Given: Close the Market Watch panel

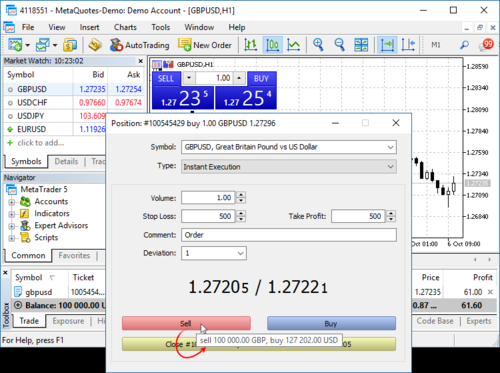Looking at the screenshot, I should (x=141, y=61).
